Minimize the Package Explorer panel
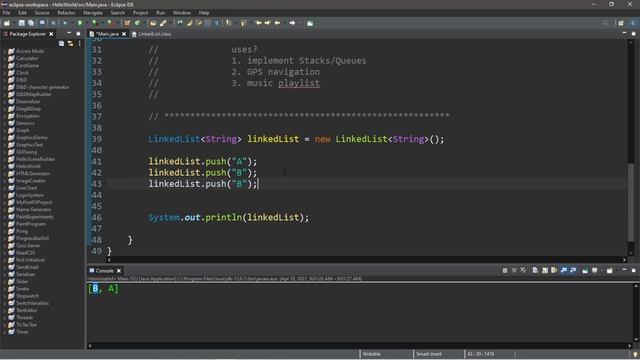640x360 pixels. (69, 33)
